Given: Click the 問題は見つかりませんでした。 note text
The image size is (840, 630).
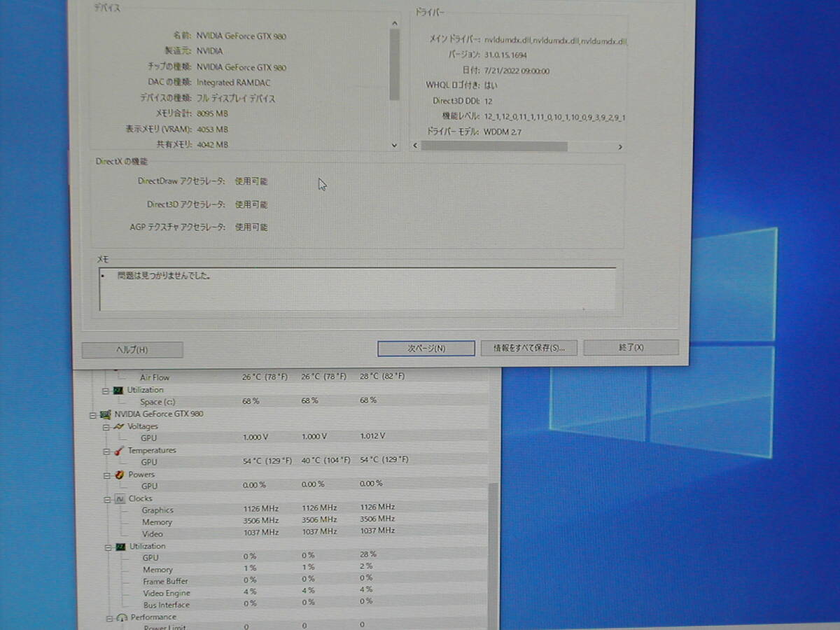Looking at the screenshot, I should pyautogui.click(x=164, y=276).
